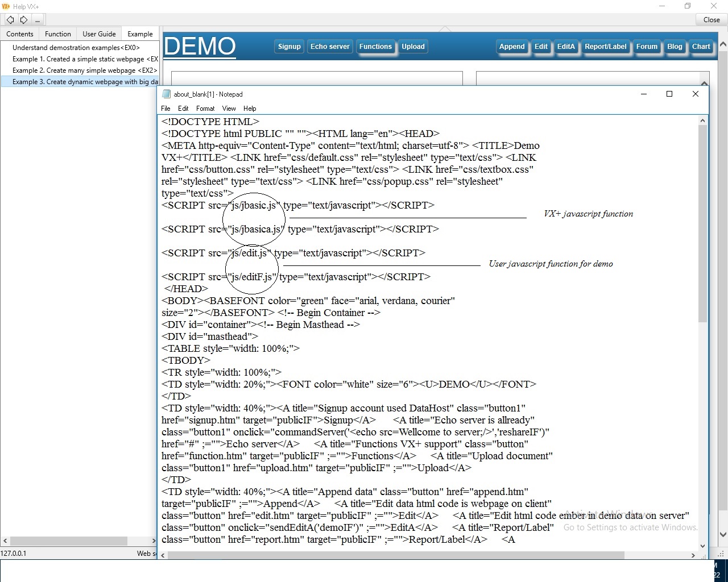Open the Format menu in Notepad
This screenshot has height=582, width=728.
tap(205, 109)
